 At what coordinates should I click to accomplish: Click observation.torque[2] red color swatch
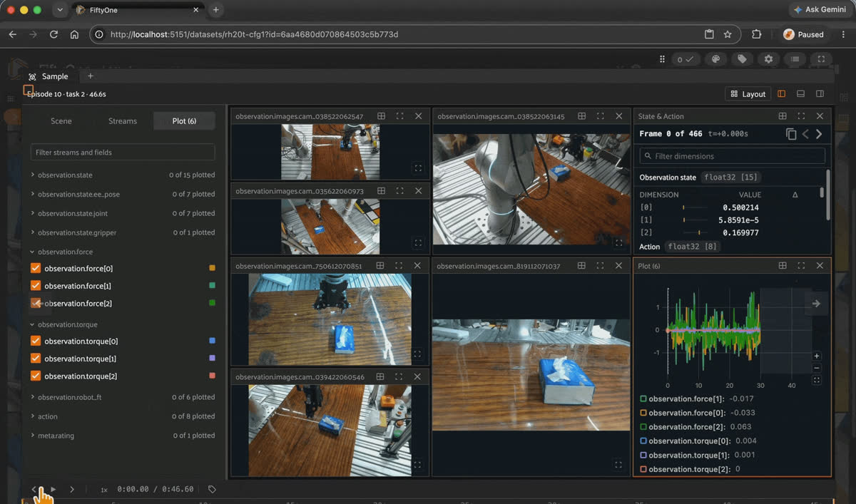212,376
